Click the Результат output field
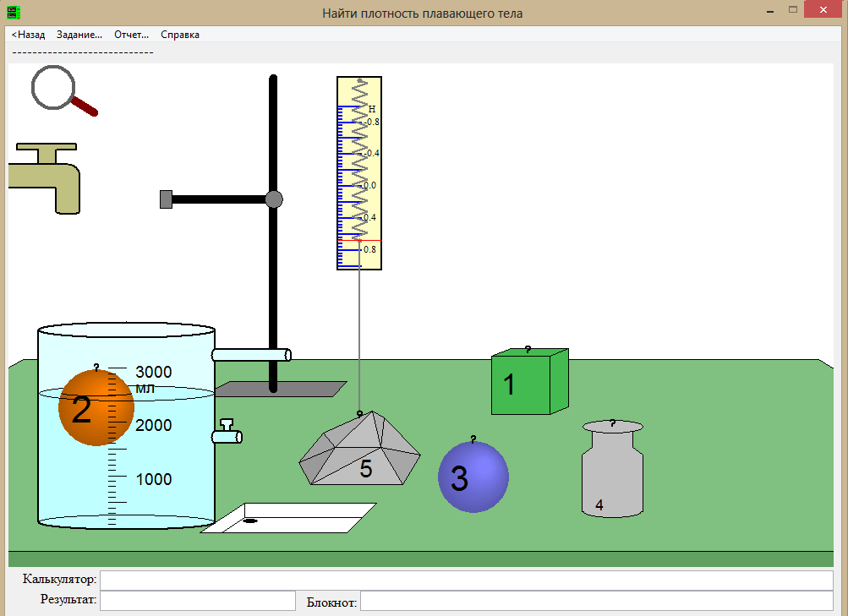848x616 pixels. click(x=197, y=601)
